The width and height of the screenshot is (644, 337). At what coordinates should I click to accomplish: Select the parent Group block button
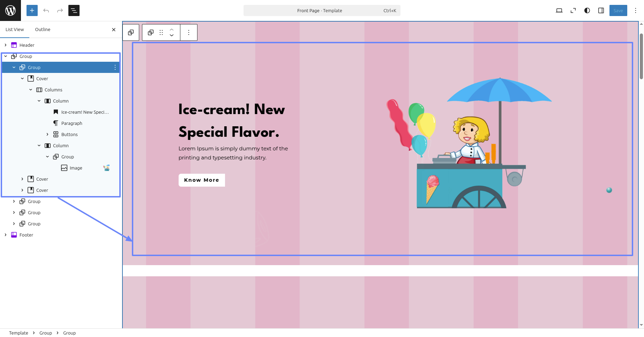(131, 32)
